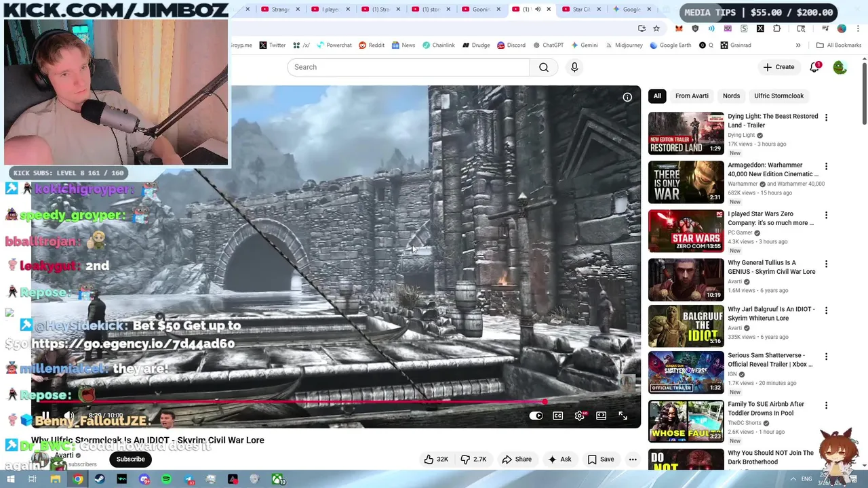Open the YouTube account avatar menu

[840, 67]
